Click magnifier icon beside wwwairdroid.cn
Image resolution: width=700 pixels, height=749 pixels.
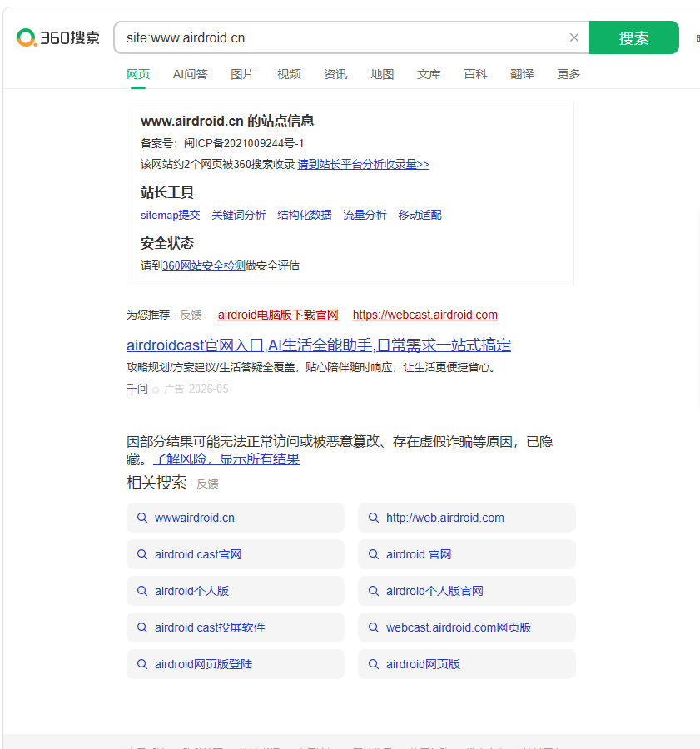point(141,518)
